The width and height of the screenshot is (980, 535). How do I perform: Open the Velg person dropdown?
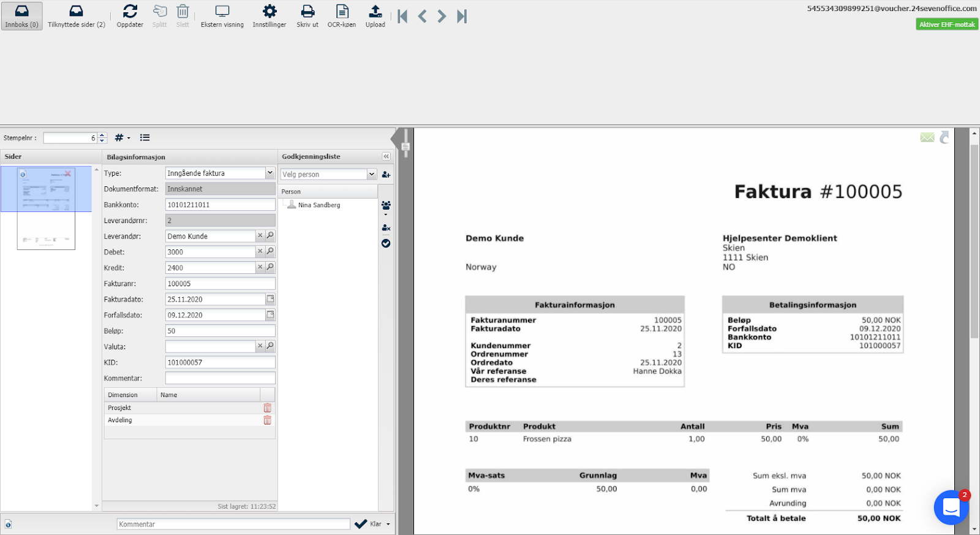point(371,175)
